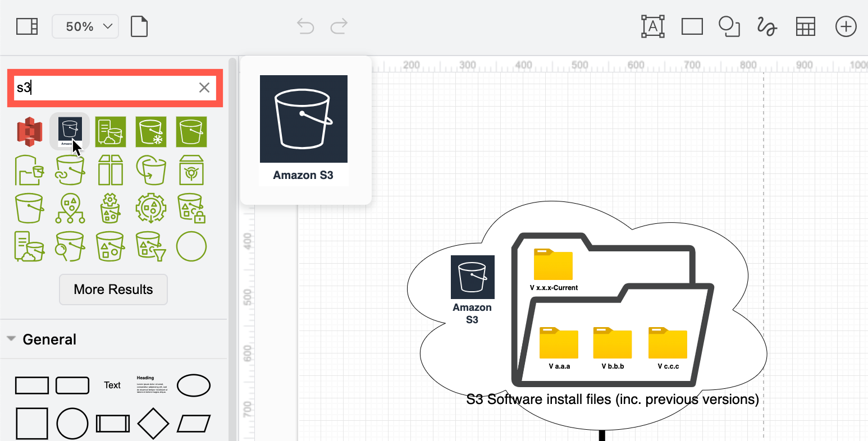
Task: Select the shapes tool beside the rectangle icon
Action: point(729,26)
